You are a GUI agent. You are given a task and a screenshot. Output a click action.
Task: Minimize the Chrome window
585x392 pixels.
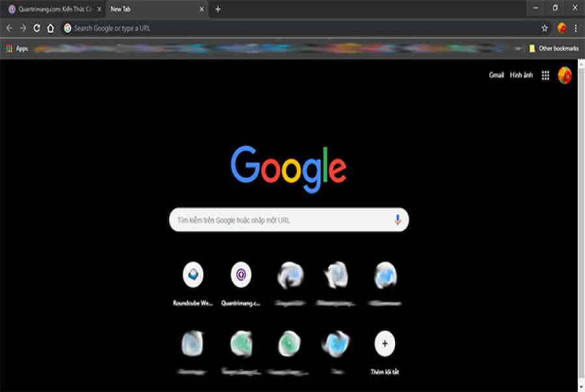[x=536, y=8]
